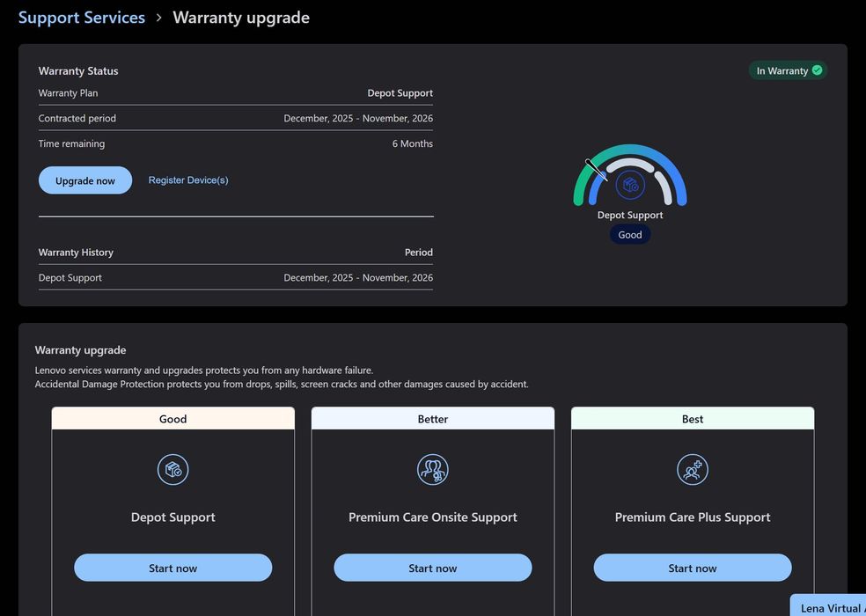Click the In Warranty status badge
This screenshot has height=616, width=866.
pos(789,70)
